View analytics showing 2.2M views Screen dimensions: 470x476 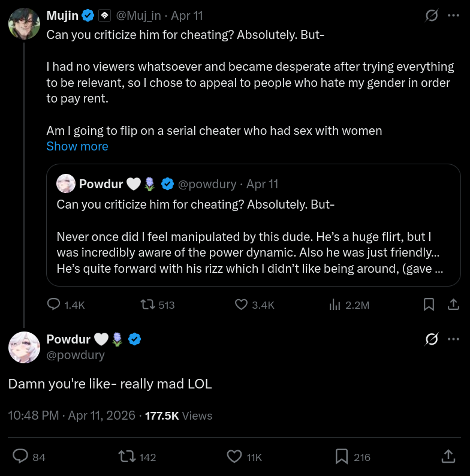pos(349,305)
